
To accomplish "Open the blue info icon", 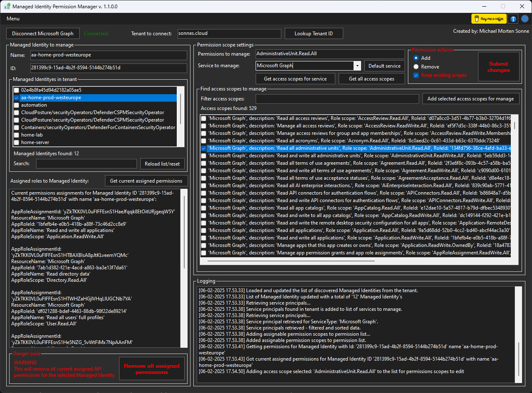I will click(x=513, y=19).
